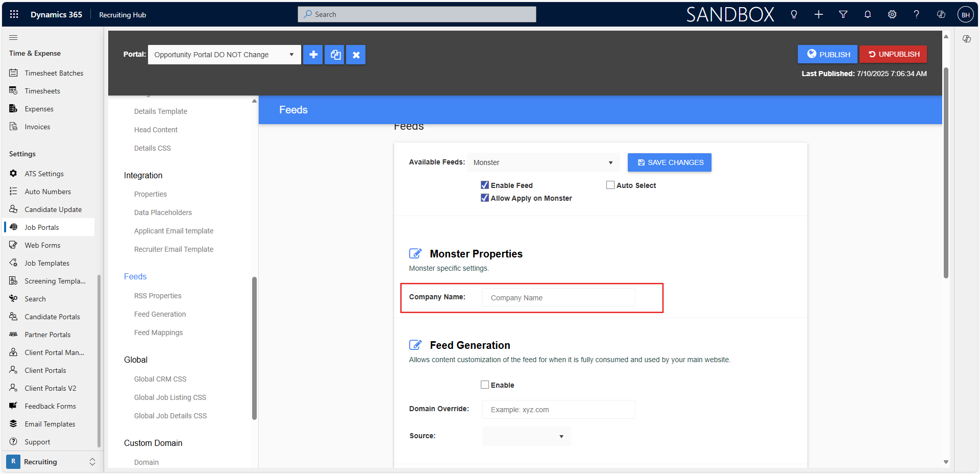Screen dimensions: 980x474
Task: Open the Feed Mappings settings link
Action: pyautogui.click(x=158, y=333)
